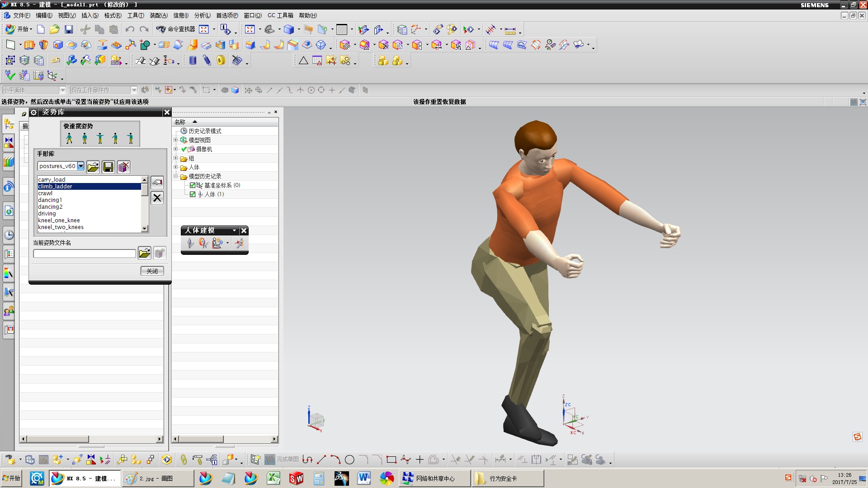
Task: Click the set current posture hand icon
Action: [157, 183]
